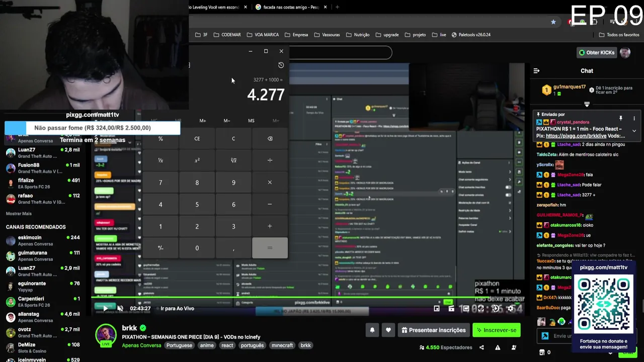Report the stream warning icon
The image size is (644, 362).
pyautogui.click(x=498, y=347)
